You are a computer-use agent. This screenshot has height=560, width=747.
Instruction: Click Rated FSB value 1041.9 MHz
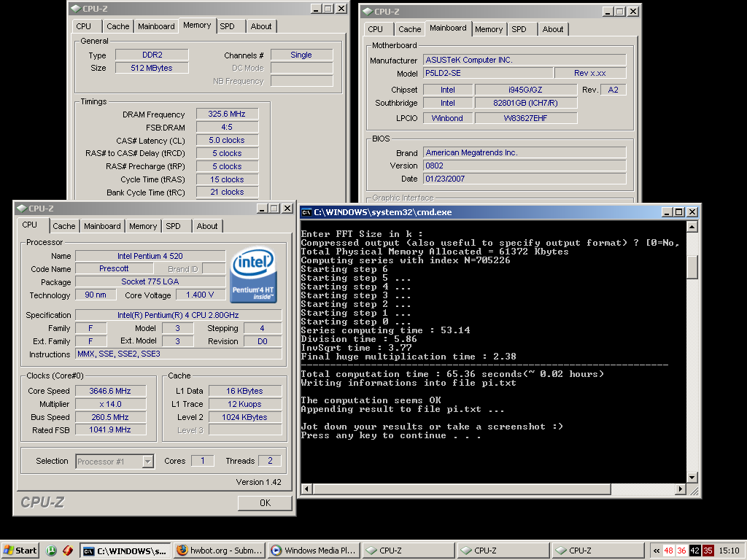tap(110, 430)
